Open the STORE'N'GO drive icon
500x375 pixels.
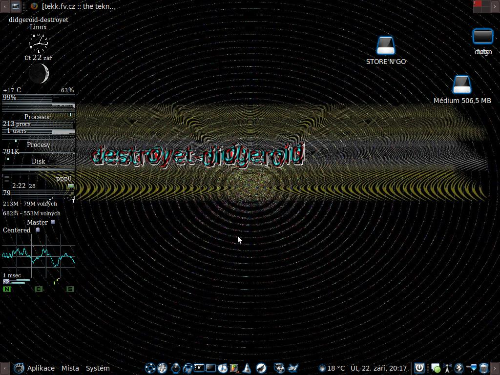pos(386,46)
